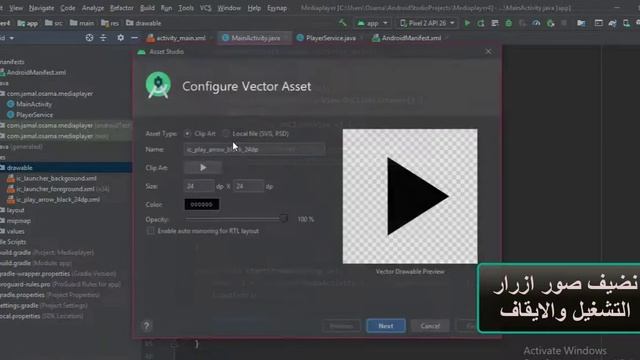Screen dimensions: 640x360
Task: Open the Build menu
Action: click(x=147, y=8)
